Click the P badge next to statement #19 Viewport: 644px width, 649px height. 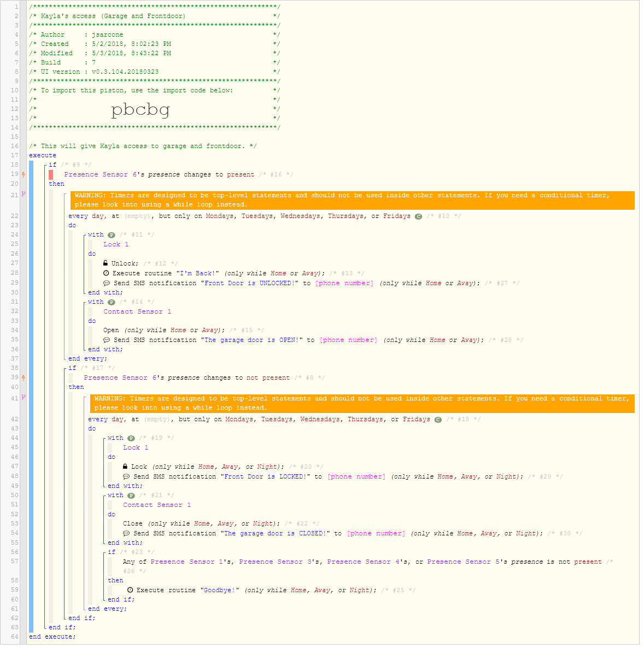coord(131,438)
